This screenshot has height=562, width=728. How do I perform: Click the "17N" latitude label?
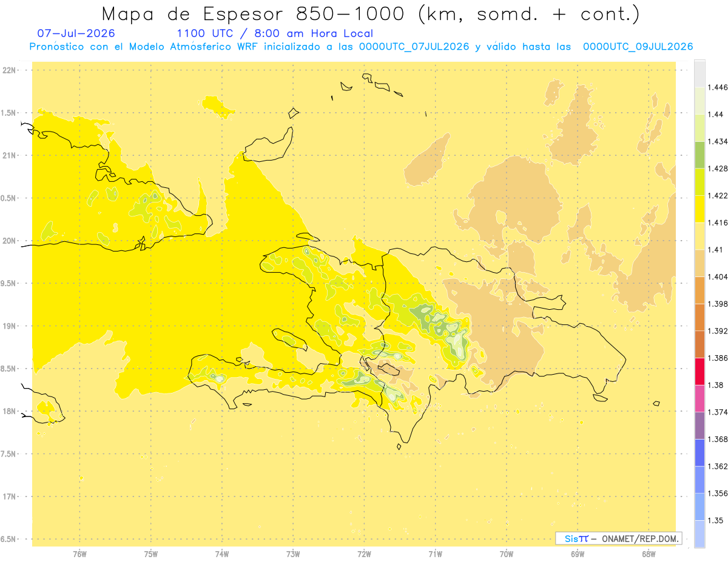10,497
